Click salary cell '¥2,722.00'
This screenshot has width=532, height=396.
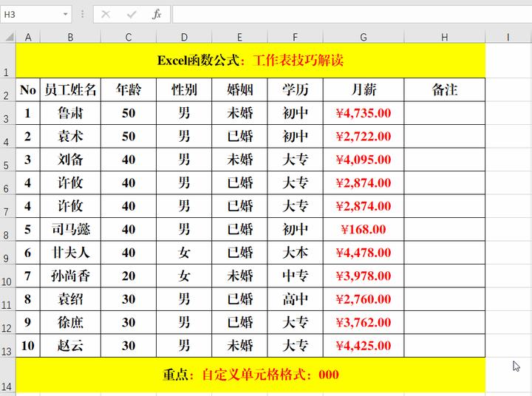[364, 136]
